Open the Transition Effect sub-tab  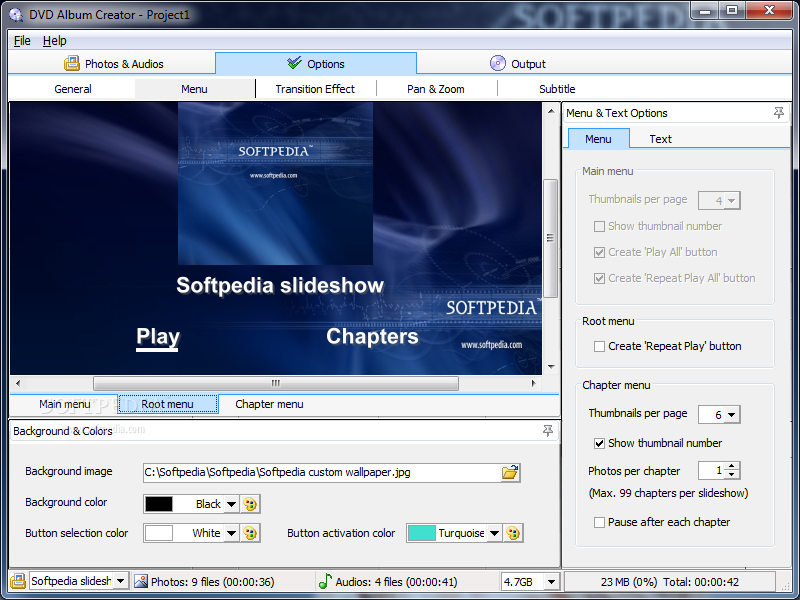[x=315, y=89]
